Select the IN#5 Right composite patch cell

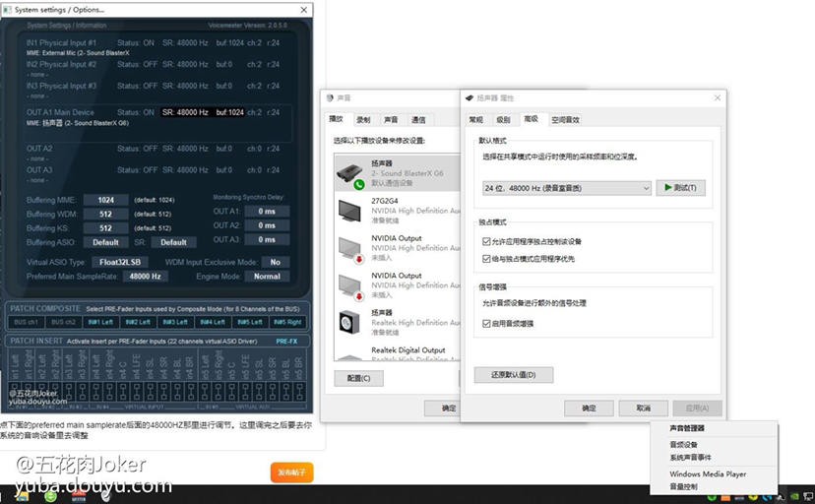tap(287, 322)
